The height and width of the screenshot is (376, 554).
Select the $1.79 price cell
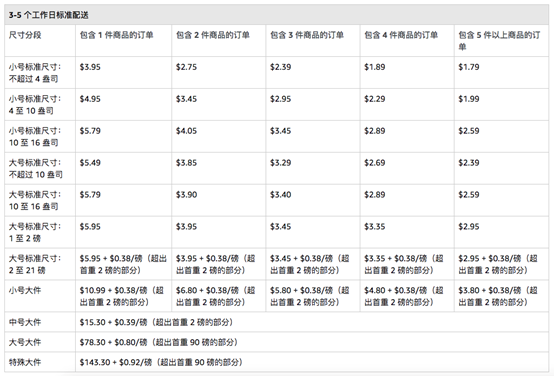469,67
